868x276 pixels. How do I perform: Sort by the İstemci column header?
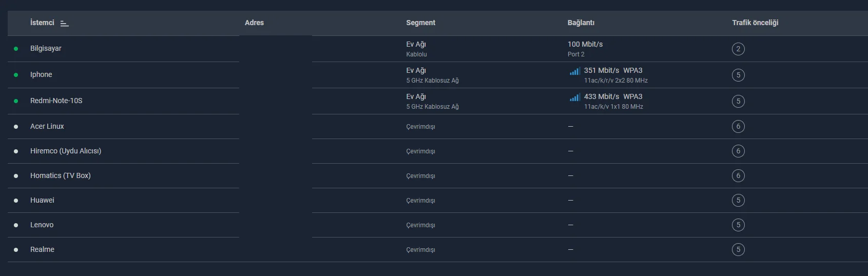coord(42,23)
